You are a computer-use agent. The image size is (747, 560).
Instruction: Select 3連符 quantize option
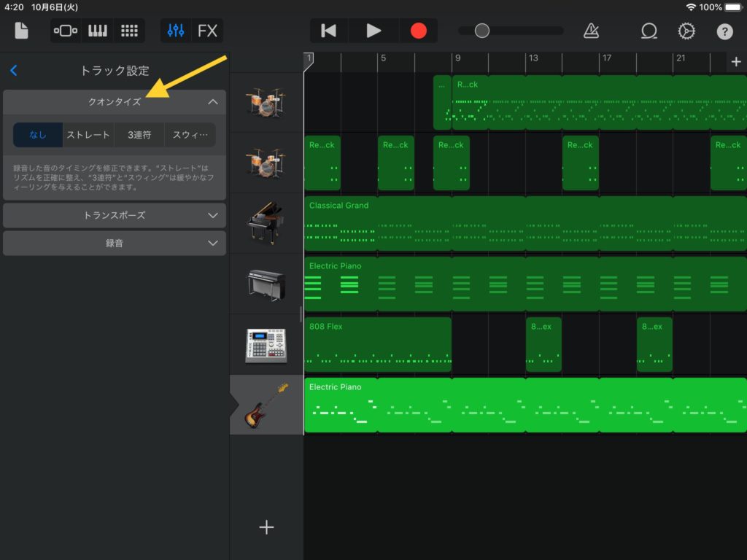139,135
